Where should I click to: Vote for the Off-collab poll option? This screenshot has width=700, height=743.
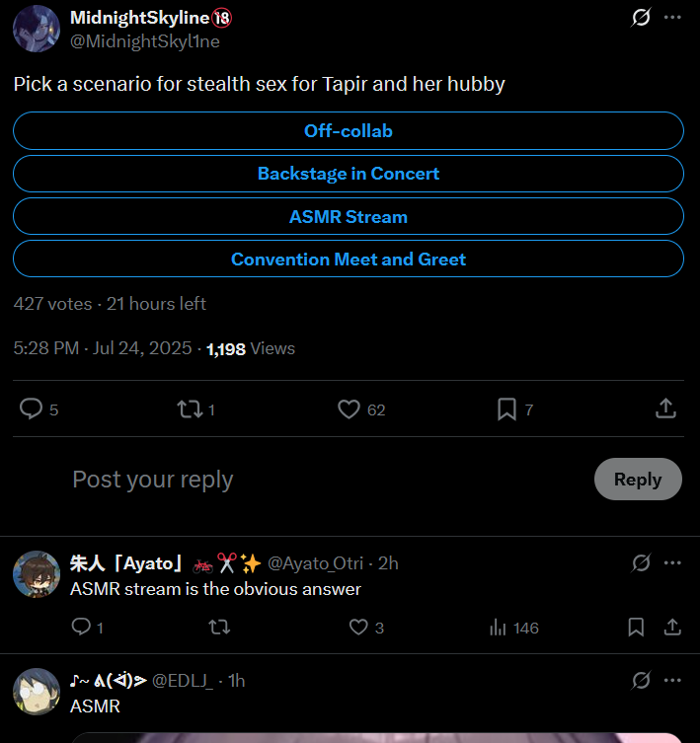pos(349,131)
